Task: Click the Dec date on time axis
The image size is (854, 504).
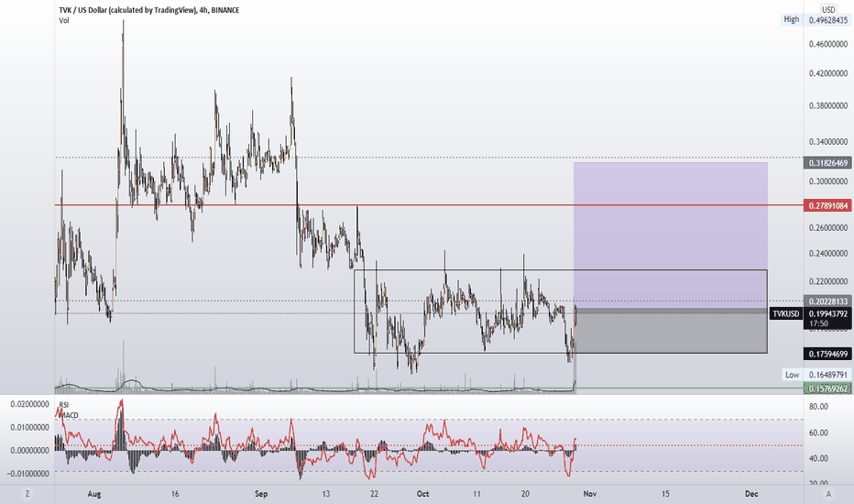Action: pyautogui.click(x=751, y=494)
